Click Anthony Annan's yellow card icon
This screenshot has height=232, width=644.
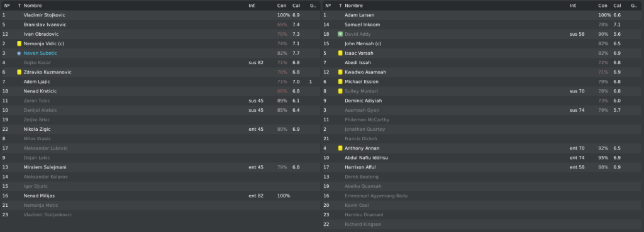coord(340,148)
